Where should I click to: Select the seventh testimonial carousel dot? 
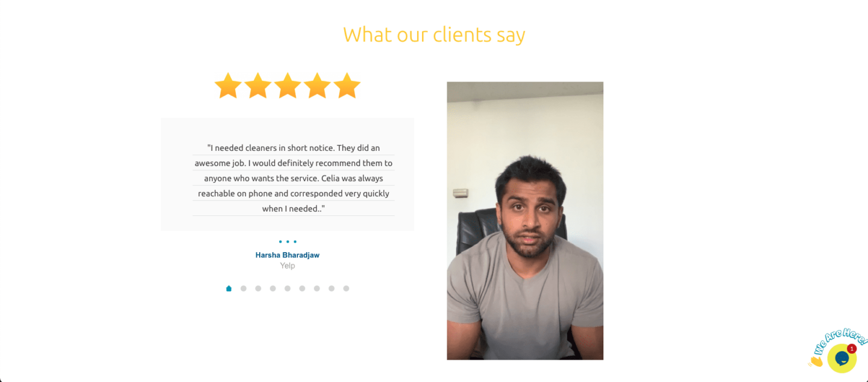pos(317,288)
